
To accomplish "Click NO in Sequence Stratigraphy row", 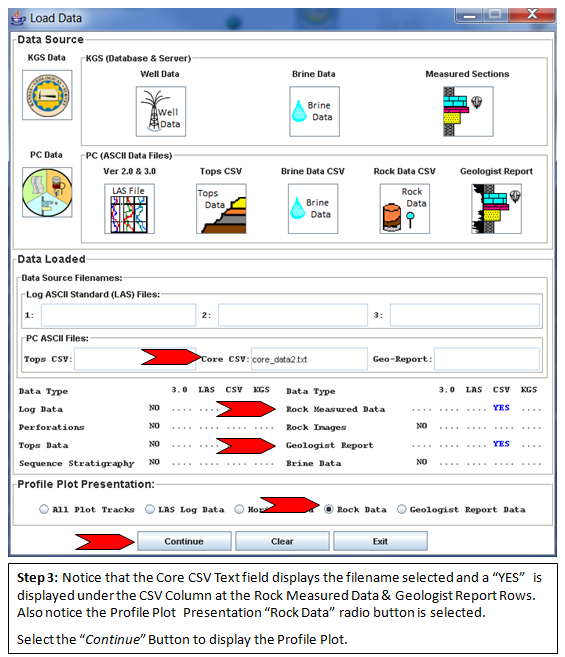I will click(x=154, y=462).
